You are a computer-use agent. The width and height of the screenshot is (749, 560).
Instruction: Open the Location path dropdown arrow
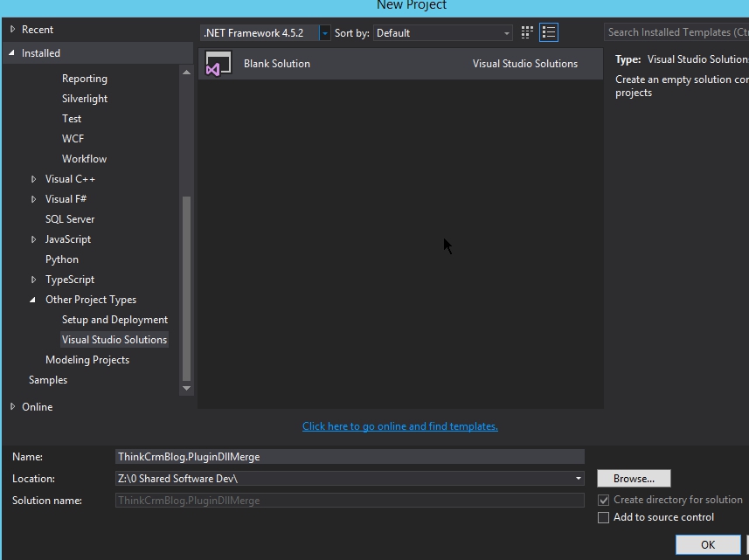point(578,479)
